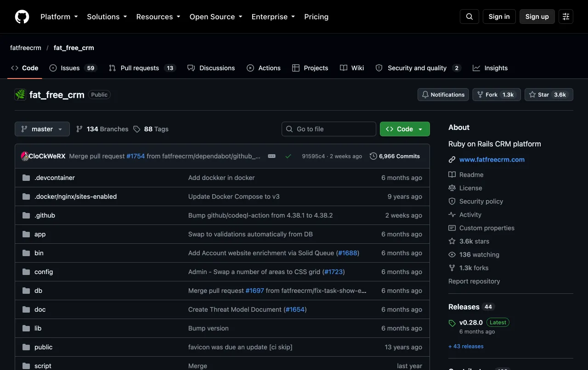Expand the Enterprise menu
This screenshot has width=588, height=370.
tap(273, 17)
